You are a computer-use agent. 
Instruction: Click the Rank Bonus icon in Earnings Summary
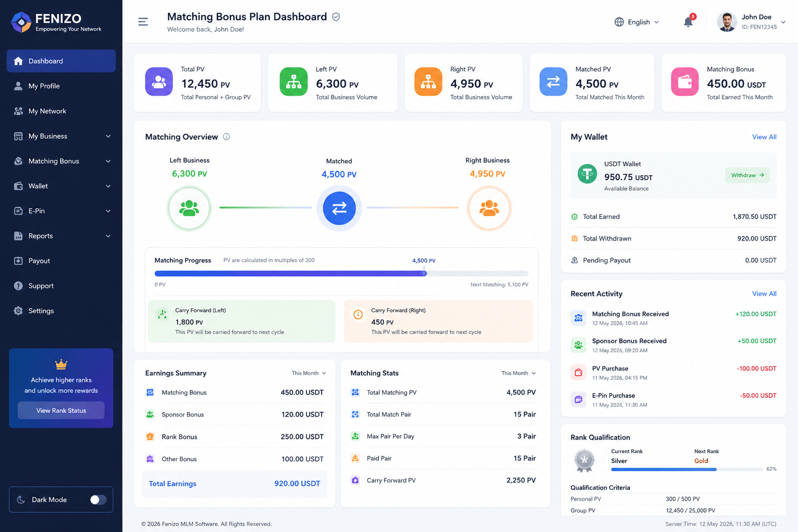pyautogui.click(x=150, y=436)
